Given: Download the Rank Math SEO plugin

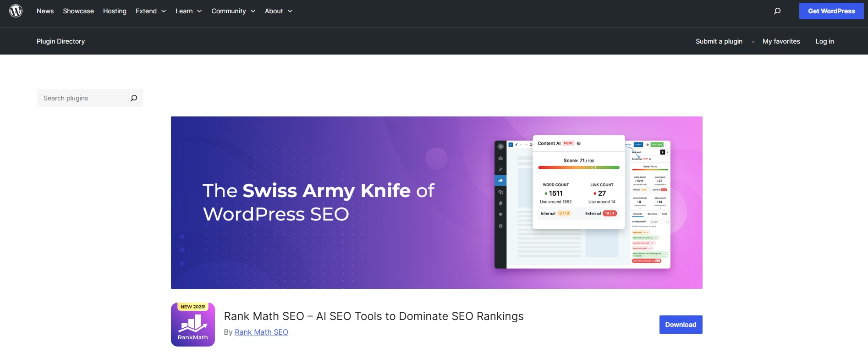Looking at the screenshot, I should 681,325.
